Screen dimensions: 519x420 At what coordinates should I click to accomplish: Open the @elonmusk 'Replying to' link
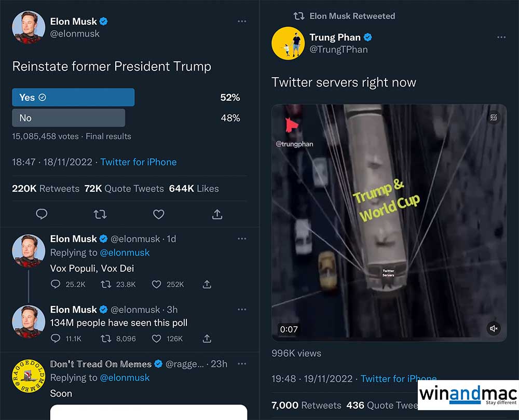click(125, 253)
